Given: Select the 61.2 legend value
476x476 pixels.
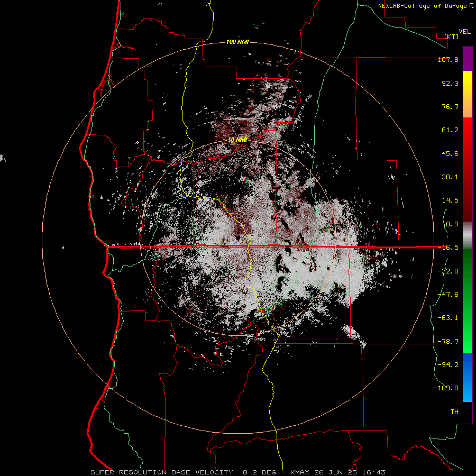Looking at the screenshot, I should (x=450, y=130).
